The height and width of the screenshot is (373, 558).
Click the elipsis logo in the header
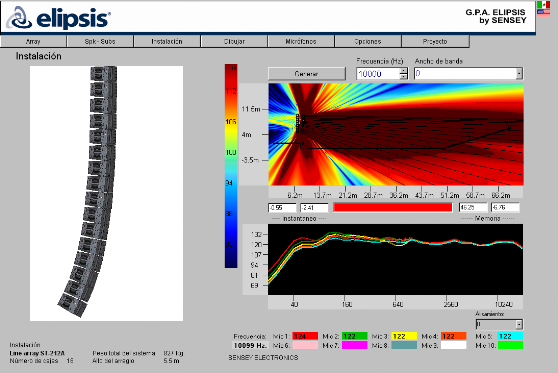pyautogui.click(x=58, y=18)
